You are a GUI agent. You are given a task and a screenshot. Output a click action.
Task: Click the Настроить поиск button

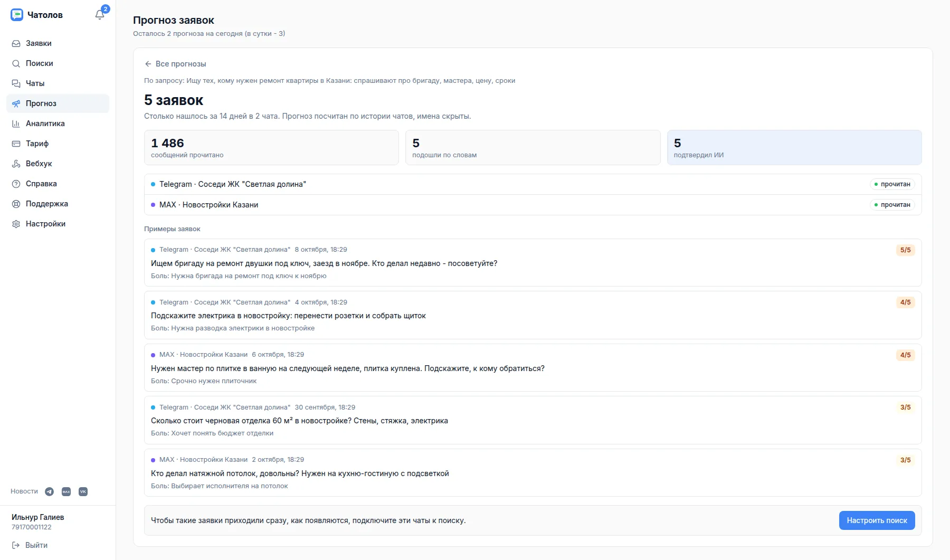click(x=877, y=520)
